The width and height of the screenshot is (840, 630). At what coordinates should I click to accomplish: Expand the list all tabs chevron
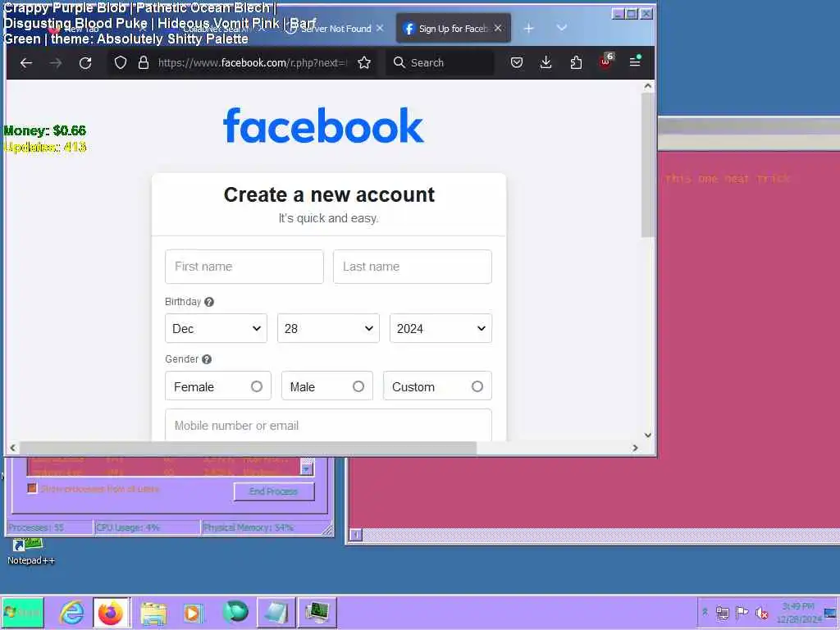click(561, 27)
